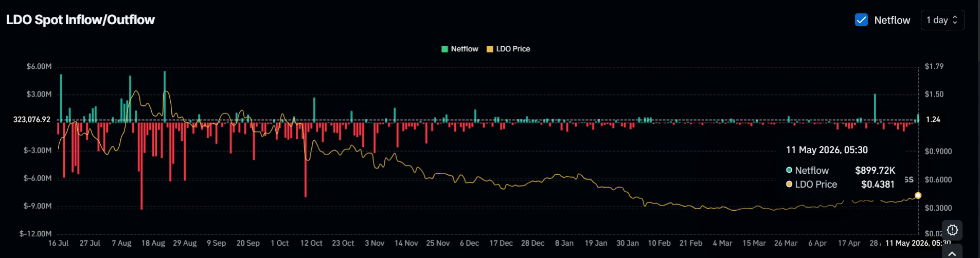980x258 pixels.
Task: Click the 25 Nov date label
Action: pos(438,243)
